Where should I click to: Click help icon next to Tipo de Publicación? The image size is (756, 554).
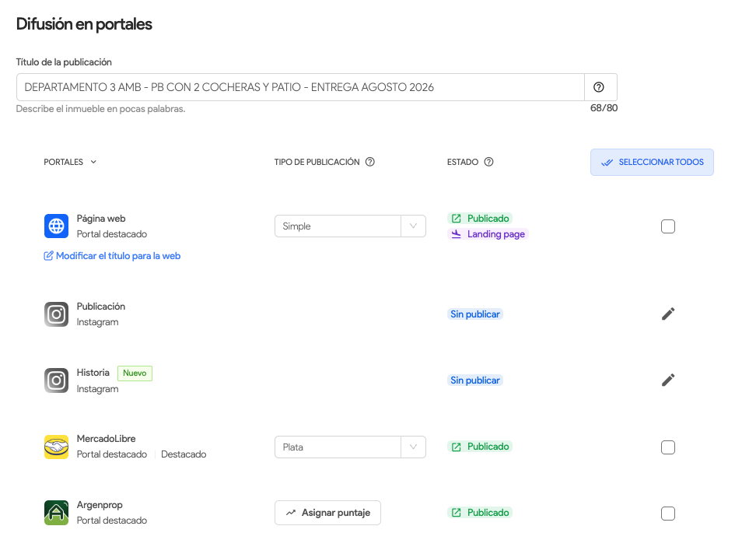click(x=370, y=162)
